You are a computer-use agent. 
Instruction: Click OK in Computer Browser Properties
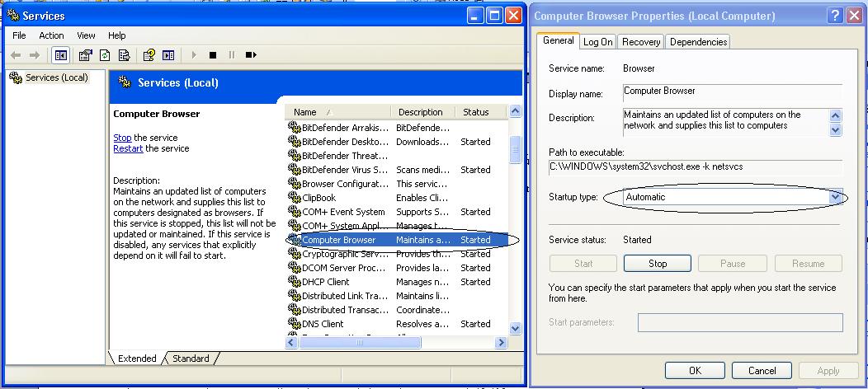[695, 371]
